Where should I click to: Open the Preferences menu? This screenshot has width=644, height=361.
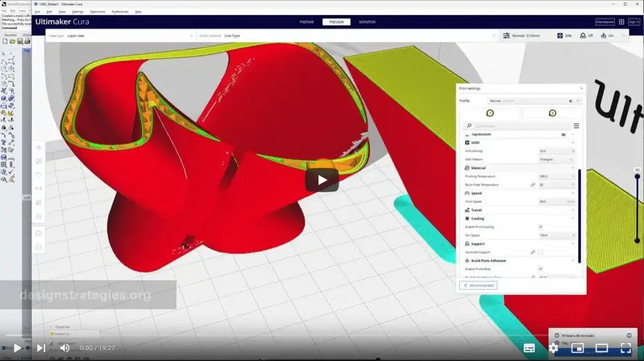coord(120,12)
